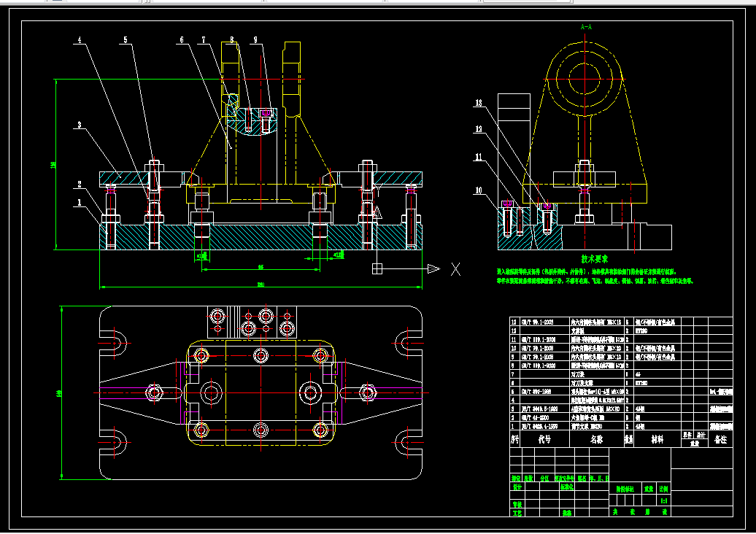Select the green 标准化 label in title block
The height and width of the screenshot is (534, 756).
566,487
